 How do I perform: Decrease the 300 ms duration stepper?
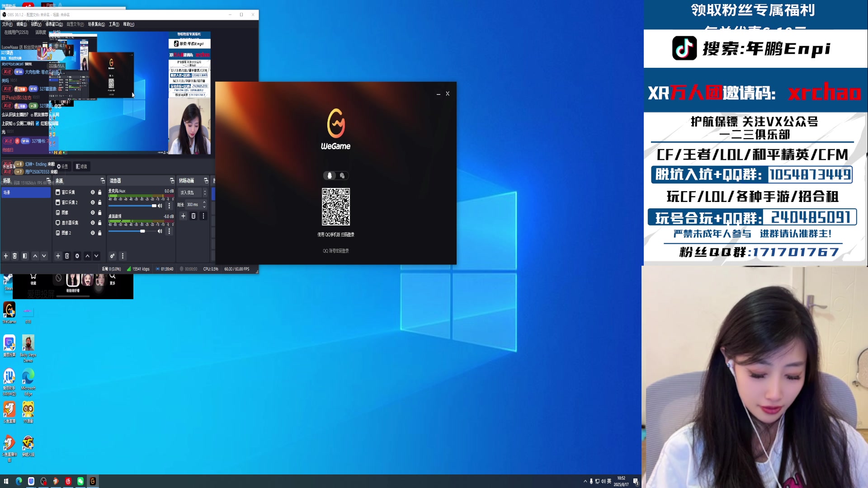[x=204, y=206]
